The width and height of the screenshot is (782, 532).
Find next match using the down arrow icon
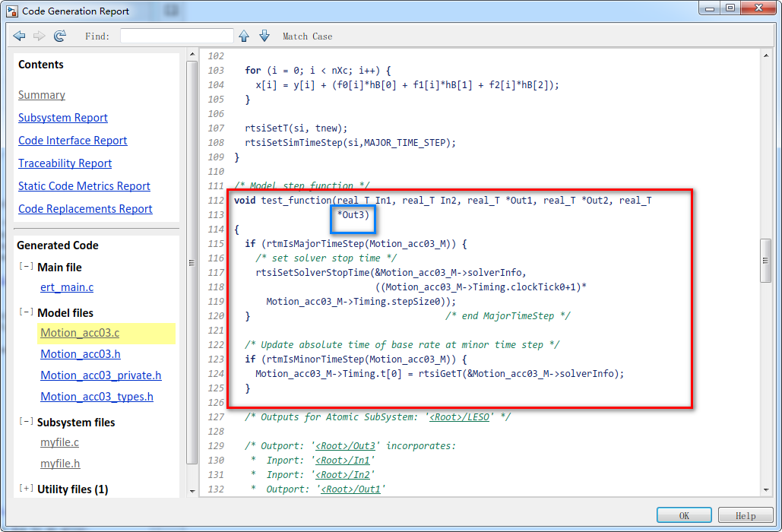click(264, 36)
